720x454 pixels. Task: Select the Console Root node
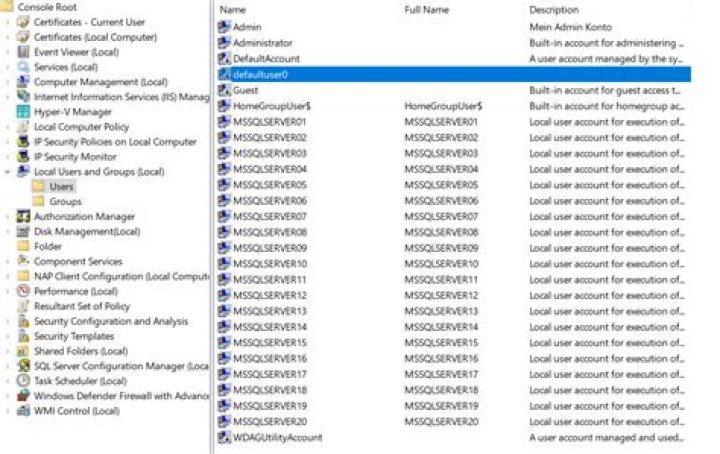tap(47, 7)
